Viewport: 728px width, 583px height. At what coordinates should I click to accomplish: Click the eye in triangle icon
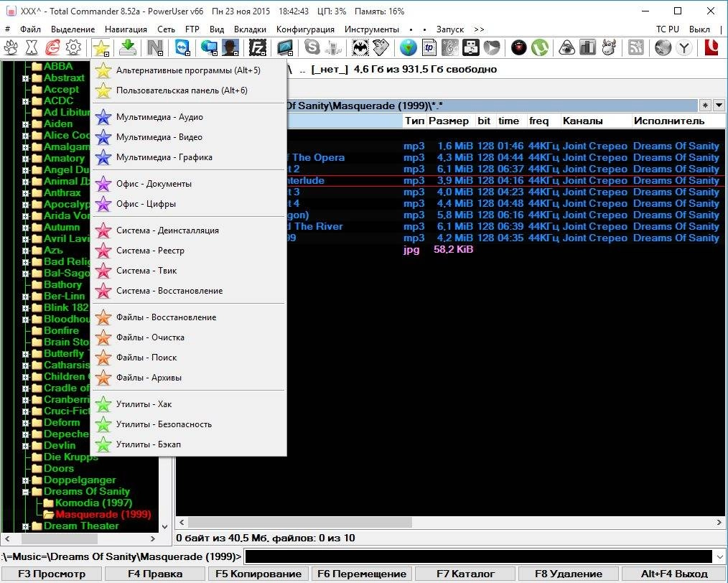tap(567, 47)
